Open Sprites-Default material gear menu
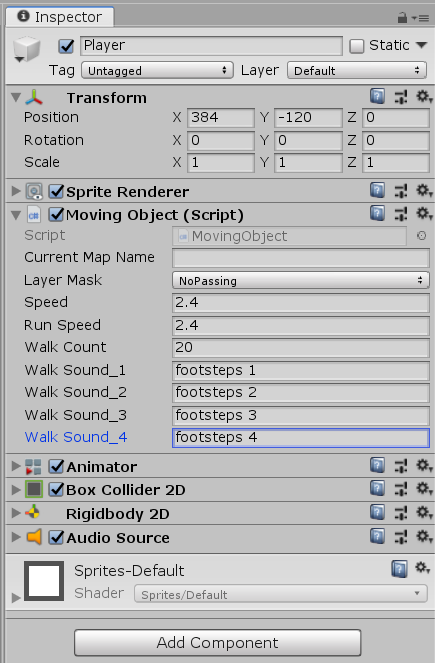 pyautogui.click(x=422, y=568)
